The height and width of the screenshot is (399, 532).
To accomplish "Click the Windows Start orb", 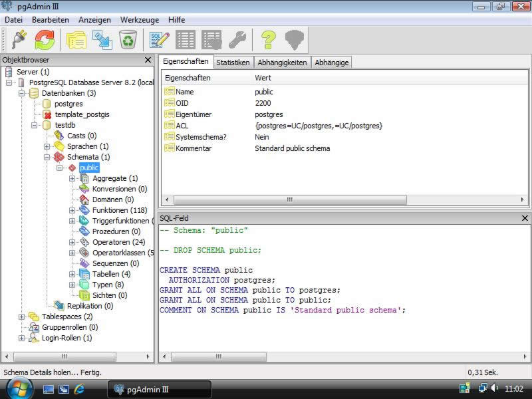I will [20, 389].
